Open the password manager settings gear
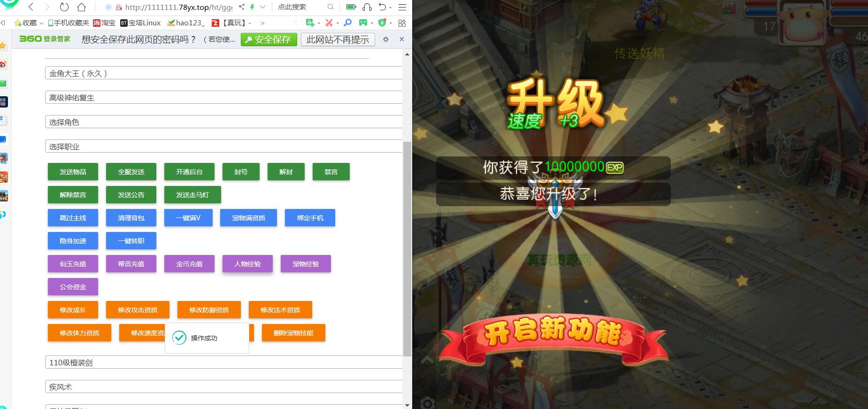Screen dimensions: 868x409 click(385, 39)
